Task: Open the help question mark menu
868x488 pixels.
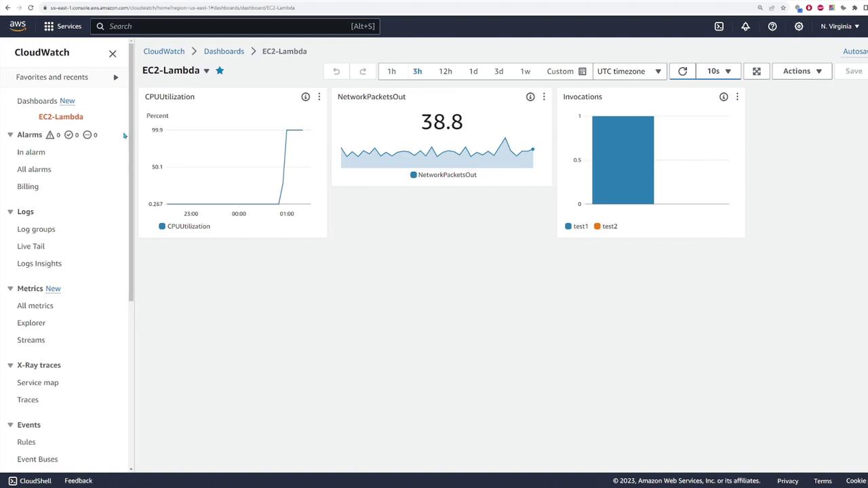Action: 772,26
